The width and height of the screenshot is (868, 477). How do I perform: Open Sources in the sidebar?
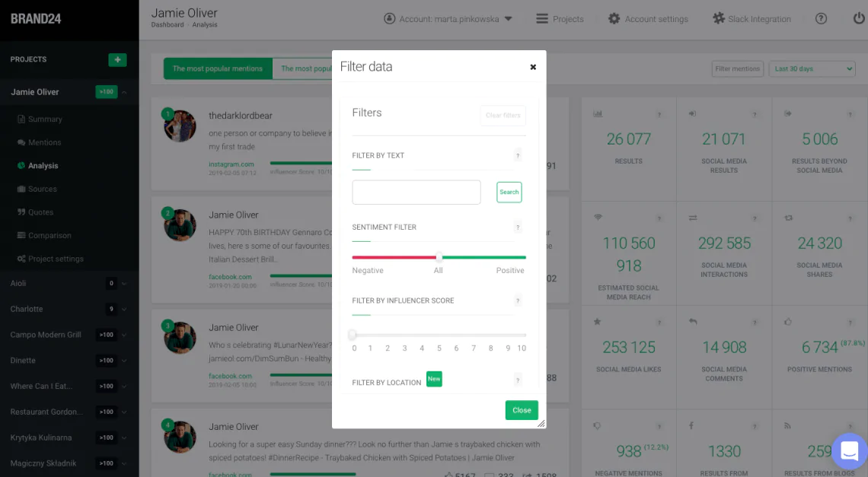(42, 189)
